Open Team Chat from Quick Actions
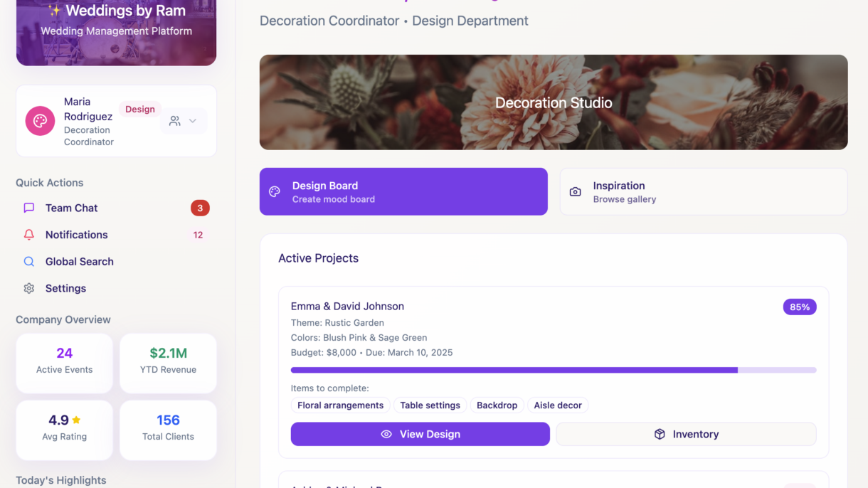Image resolution: width=868 pixels, height=488 pixels. point(71,208)
